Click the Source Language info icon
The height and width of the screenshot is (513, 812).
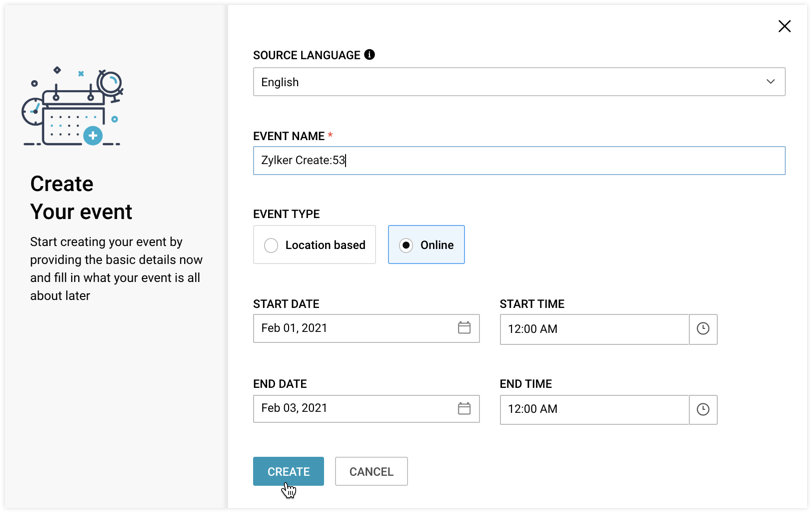pos(370,55)
